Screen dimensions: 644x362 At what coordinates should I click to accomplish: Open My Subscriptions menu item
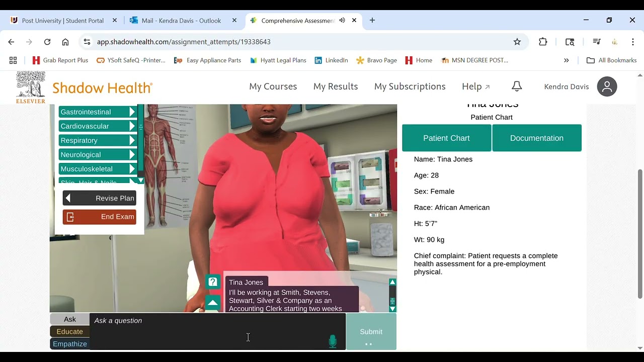click(x=410, y=86)
